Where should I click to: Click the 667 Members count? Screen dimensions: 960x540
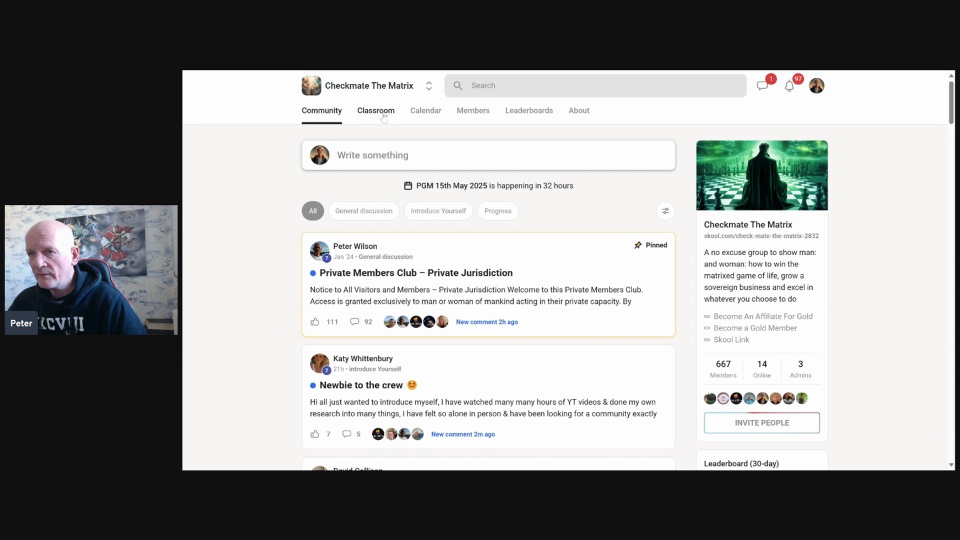tap(723, 369)
